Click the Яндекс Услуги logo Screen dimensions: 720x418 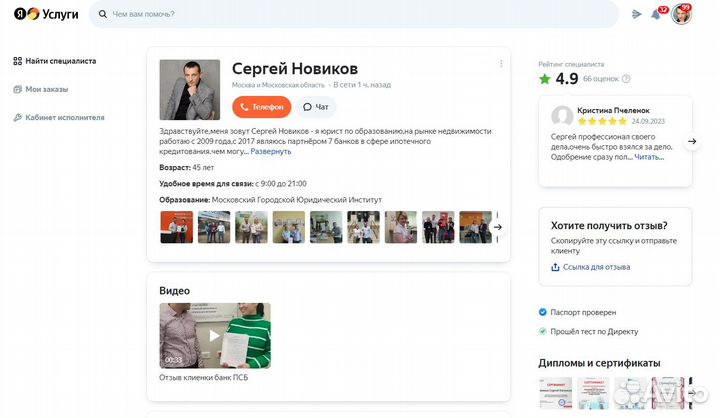point(46,14)
